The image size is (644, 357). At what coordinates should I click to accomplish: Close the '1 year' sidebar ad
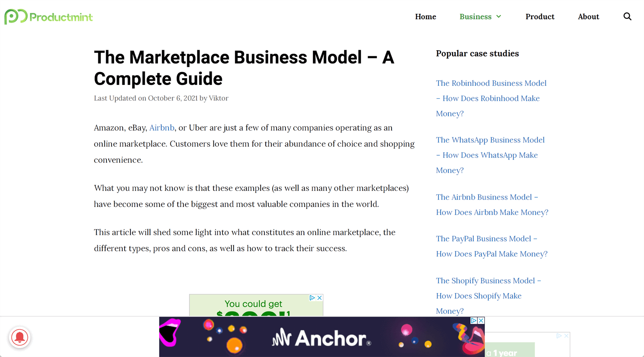[x=566, y=336]
